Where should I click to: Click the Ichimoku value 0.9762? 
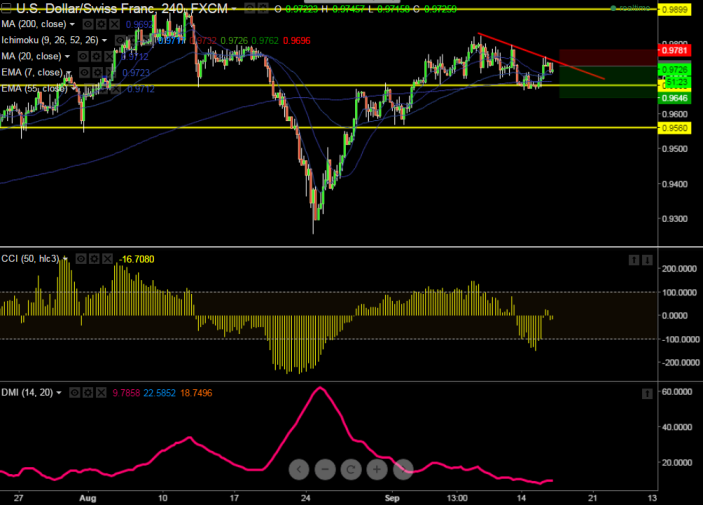click(265, 41)
